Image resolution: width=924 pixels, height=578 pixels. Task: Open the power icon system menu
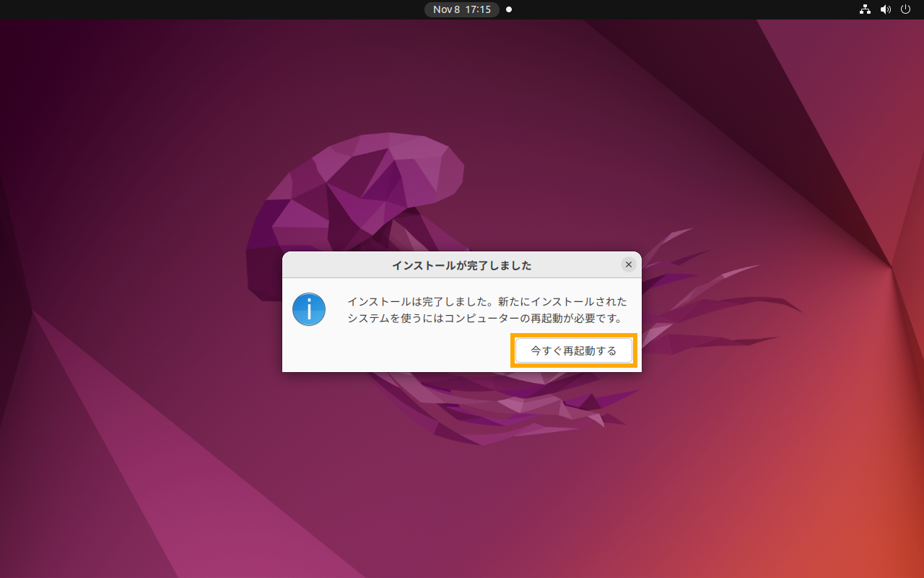pyautogui.click(x=906, y=9)
